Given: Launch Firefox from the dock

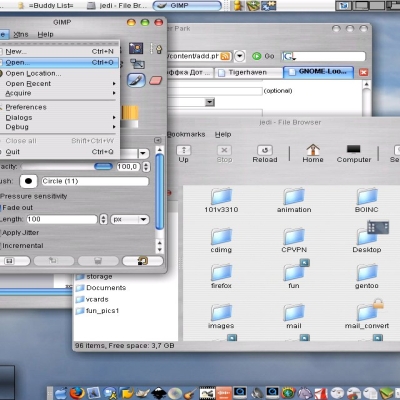Looking at the screenshot, I should (77, 393).
